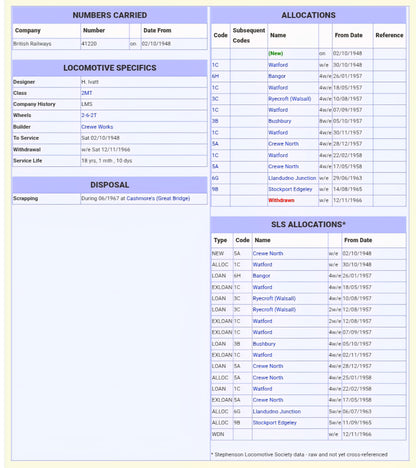Click shed code 3B in Allocations table

pos(215,121)
